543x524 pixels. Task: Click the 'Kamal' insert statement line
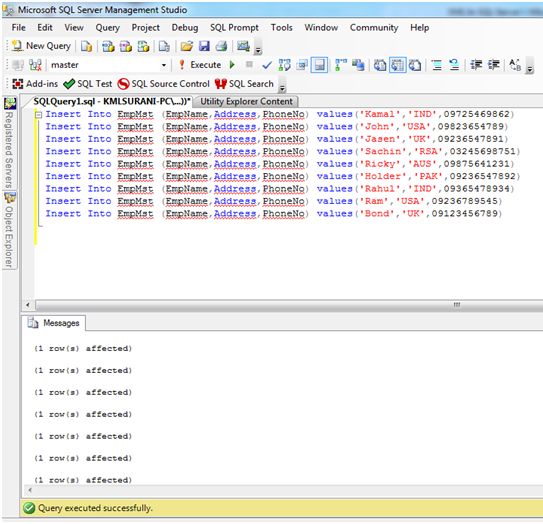pos(279,114)
